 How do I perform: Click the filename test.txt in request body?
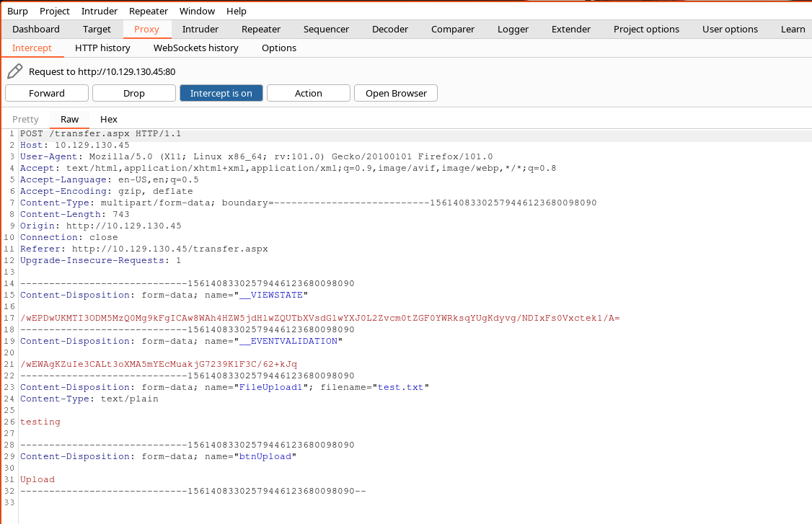click(400, 387)
